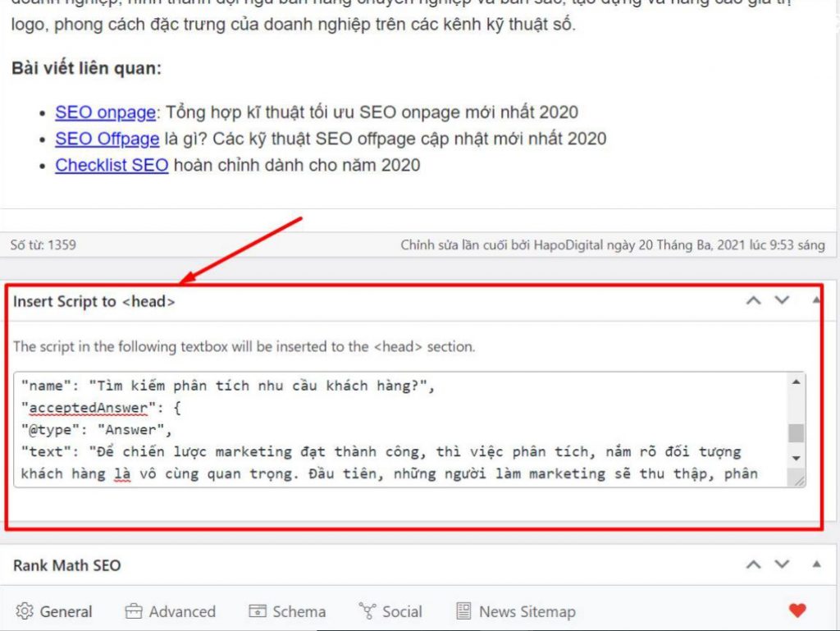Click the Schema icon
Image resolution: width=840 pixels, height=631 pixels.
[x=257, y=611]
